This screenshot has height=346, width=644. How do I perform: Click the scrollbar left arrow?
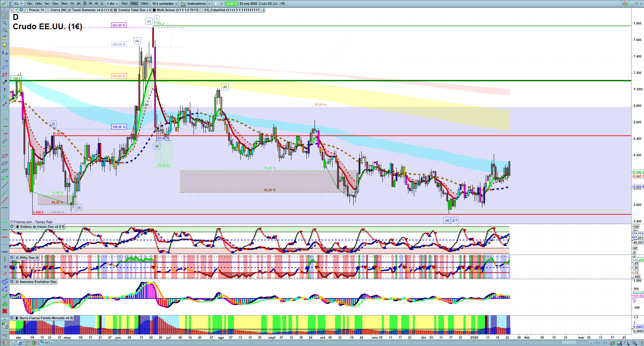pyautogui.click(x=51, y=343)
